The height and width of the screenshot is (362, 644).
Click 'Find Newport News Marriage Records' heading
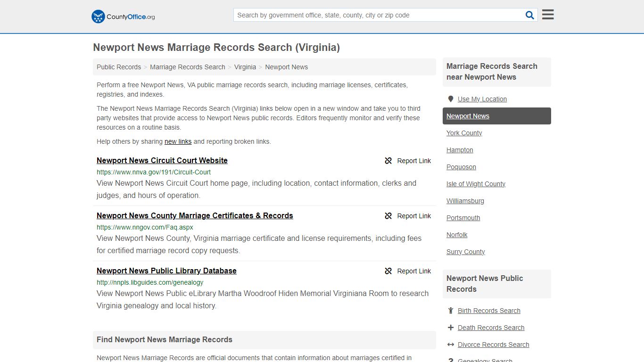165,339
